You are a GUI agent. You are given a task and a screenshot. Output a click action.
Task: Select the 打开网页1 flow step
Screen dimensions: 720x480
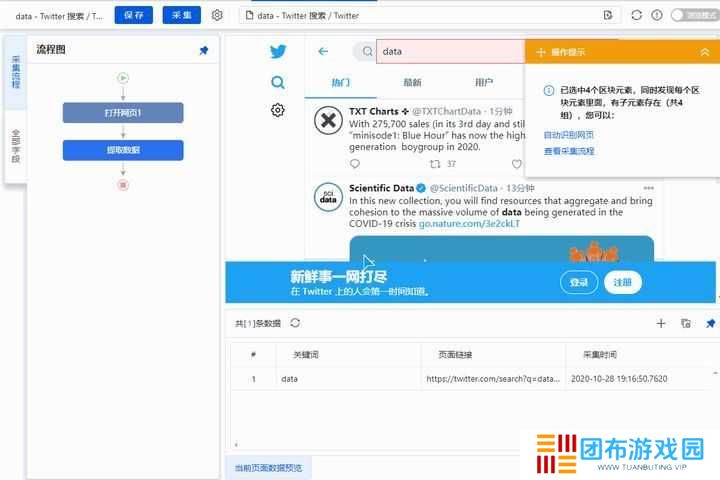point(123,113)
